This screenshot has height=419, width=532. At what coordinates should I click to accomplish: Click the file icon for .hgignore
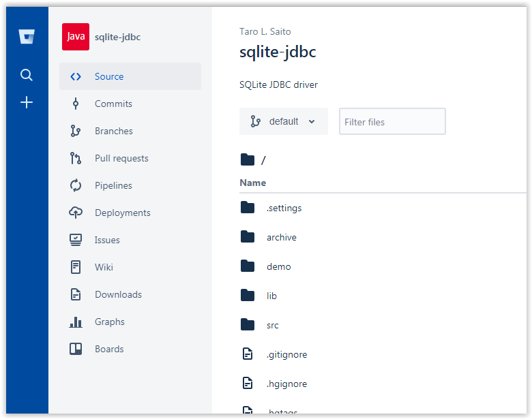(x=248, y=383)
